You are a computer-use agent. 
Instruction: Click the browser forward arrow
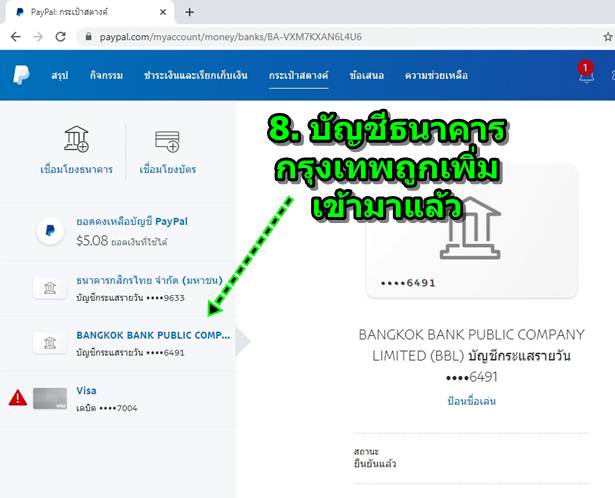click(x=38, y=37)
